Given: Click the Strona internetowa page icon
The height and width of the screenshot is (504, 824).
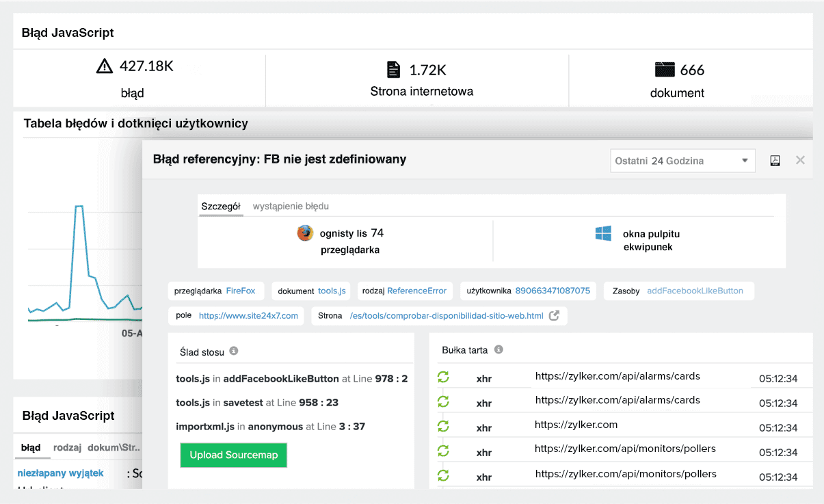Looking at the screenshot, I should coord(393,68).
